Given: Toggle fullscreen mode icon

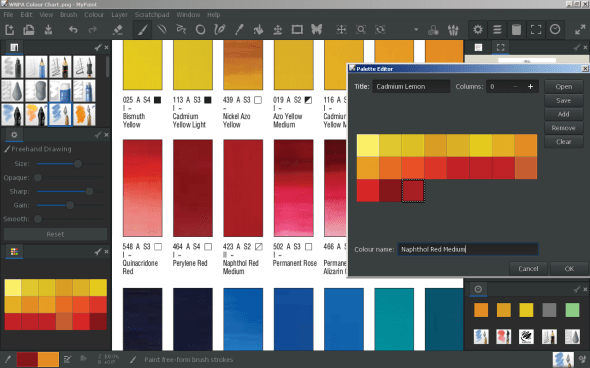Looking at the screenshot, I should (536, 30).
